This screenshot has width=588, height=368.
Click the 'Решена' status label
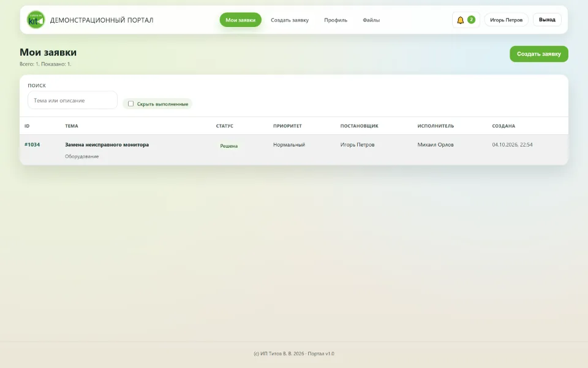pos(228,146)
